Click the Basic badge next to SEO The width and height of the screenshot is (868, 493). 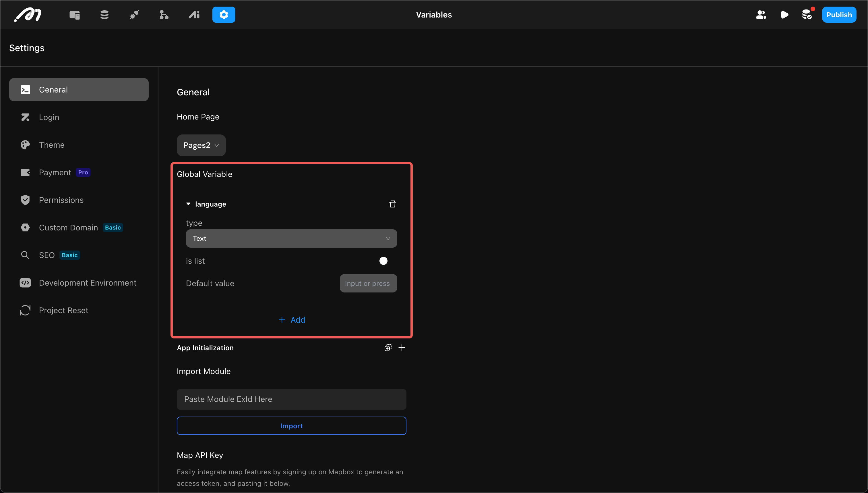coord(70,255)
